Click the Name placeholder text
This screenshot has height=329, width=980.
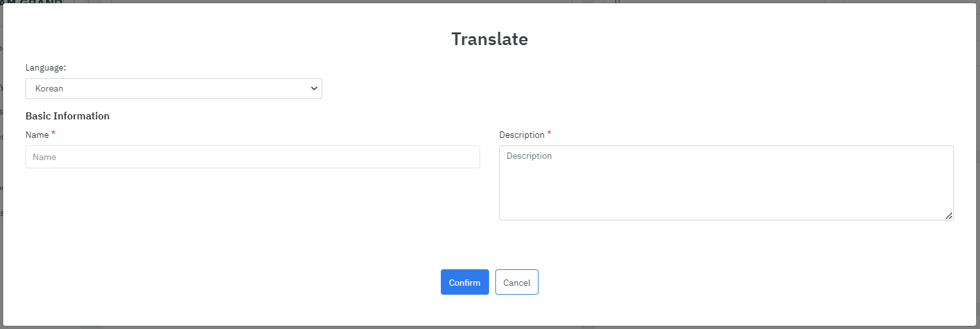pyautogui.click(x=44, y=157)
